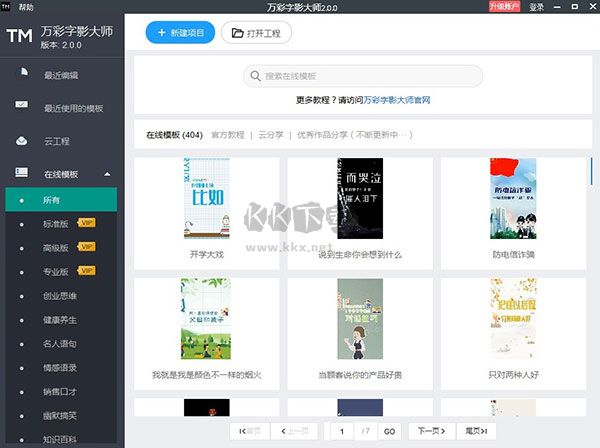Click the 最近使用的模板 envelope icon
600x448 pixels.
pyautogui.click(x=21, y=104)
